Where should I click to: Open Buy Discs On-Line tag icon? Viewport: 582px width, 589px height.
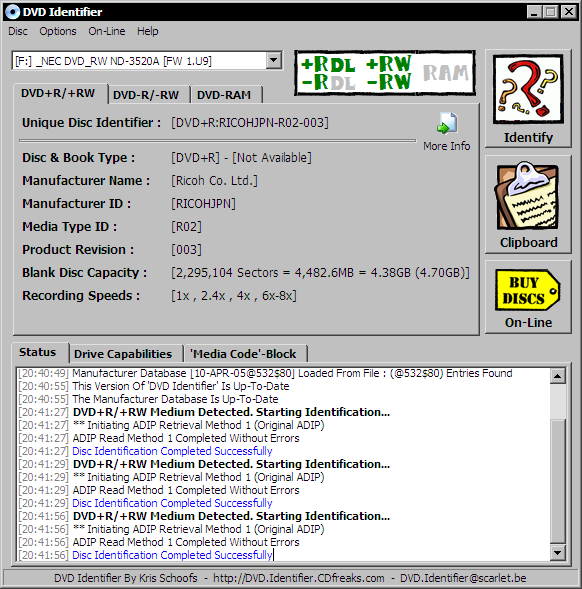528,290
